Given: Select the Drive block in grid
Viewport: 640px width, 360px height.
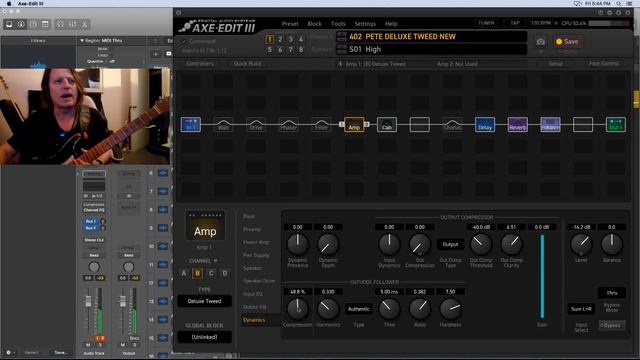Looking at the screenshot, I should [256, 124].
